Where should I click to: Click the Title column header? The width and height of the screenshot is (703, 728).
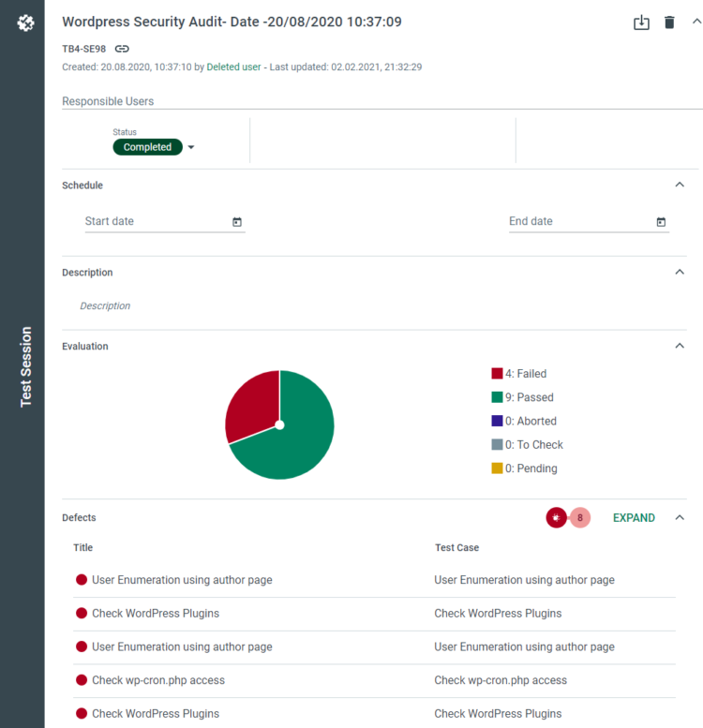click(x=83, y=547)
